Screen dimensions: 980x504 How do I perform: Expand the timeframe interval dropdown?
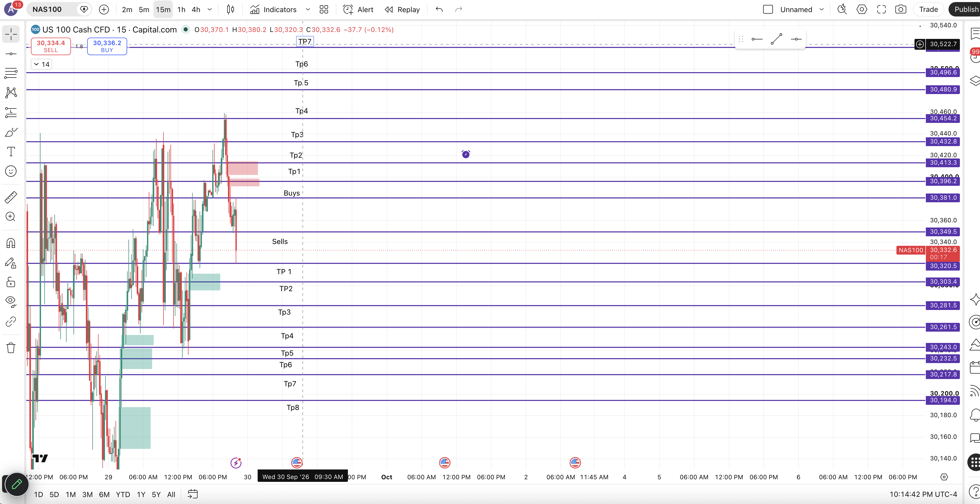point(210,10)
